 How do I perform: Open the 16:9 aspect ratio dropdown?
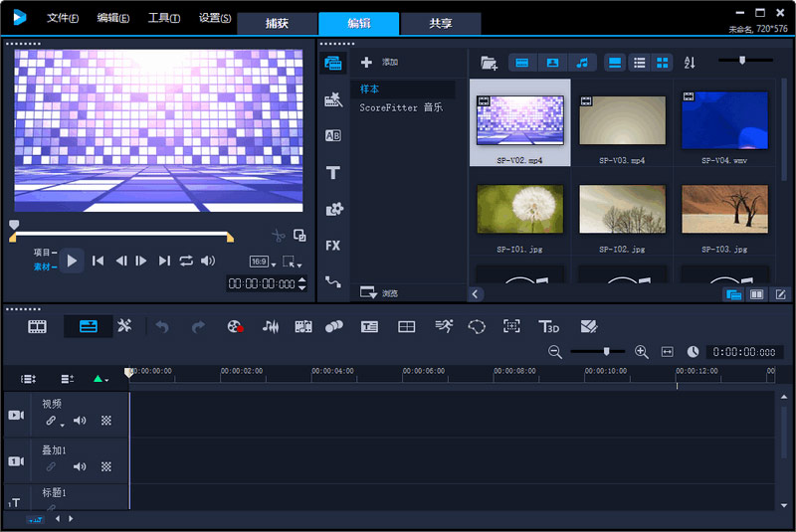260,262
